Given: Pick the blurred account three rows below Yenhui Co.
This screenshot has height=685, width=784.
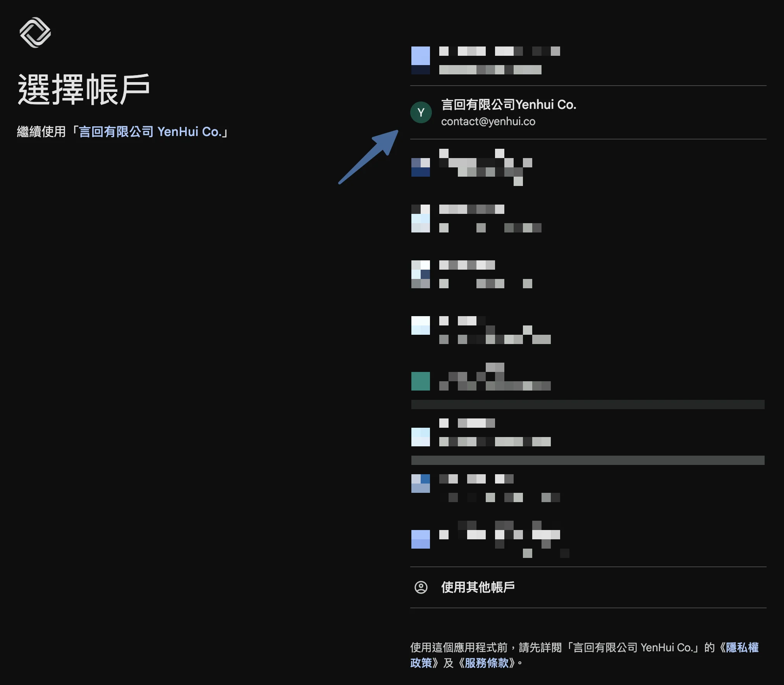Looking at the screenshot, I should pyautogui.click(x=588, y=274).
